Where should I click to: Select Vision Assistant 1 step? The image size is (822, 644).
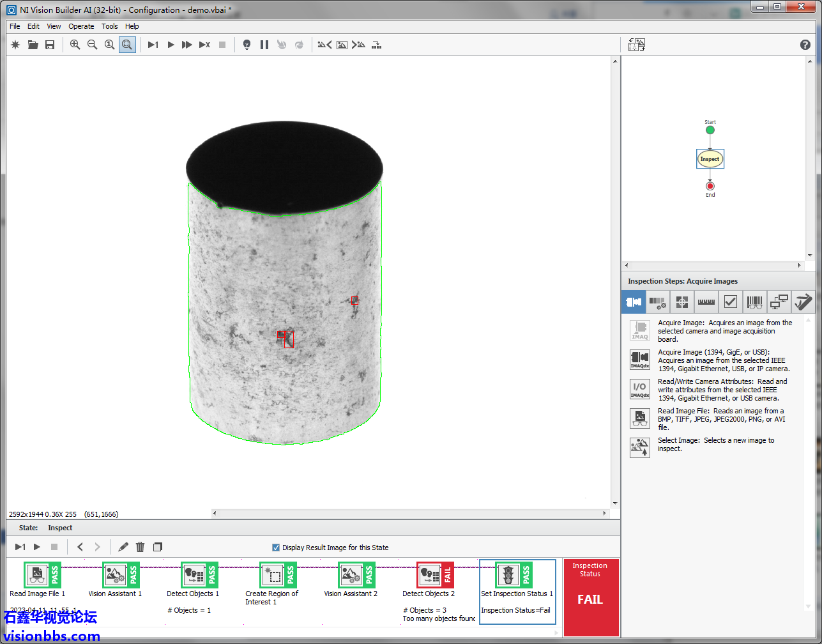(121, 575)
